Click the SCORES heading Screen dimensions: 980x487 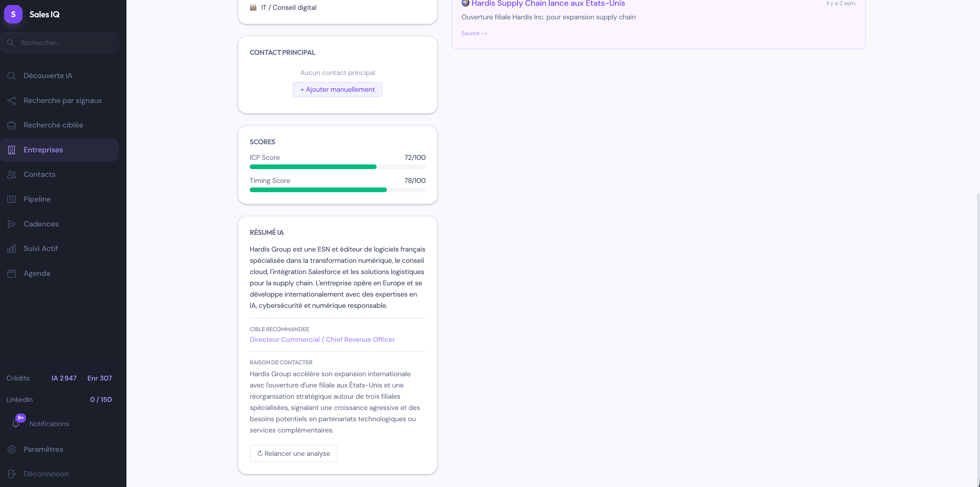coord(262,142)
